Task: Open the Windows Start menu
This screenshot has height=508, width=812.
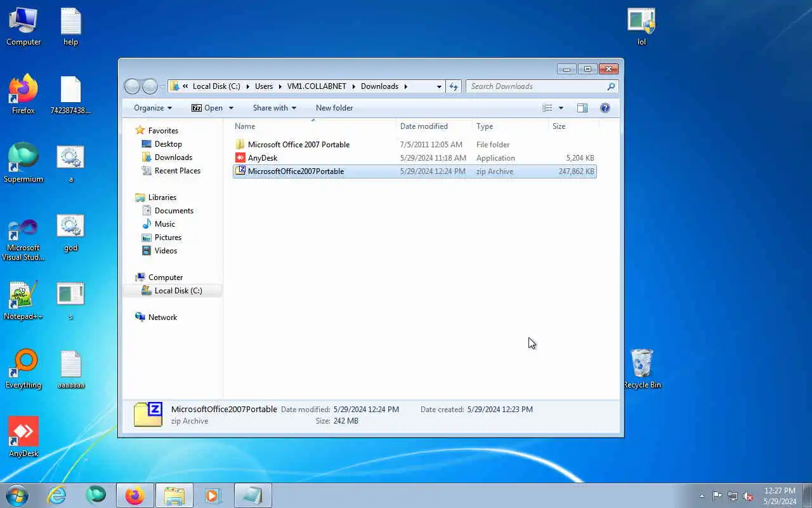Action: tap(17, 495)
